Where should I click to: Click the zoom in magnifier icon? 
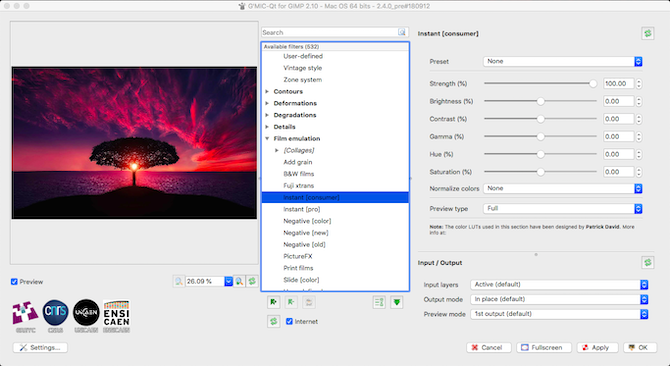pyautogui.click(x=239, y=281)
